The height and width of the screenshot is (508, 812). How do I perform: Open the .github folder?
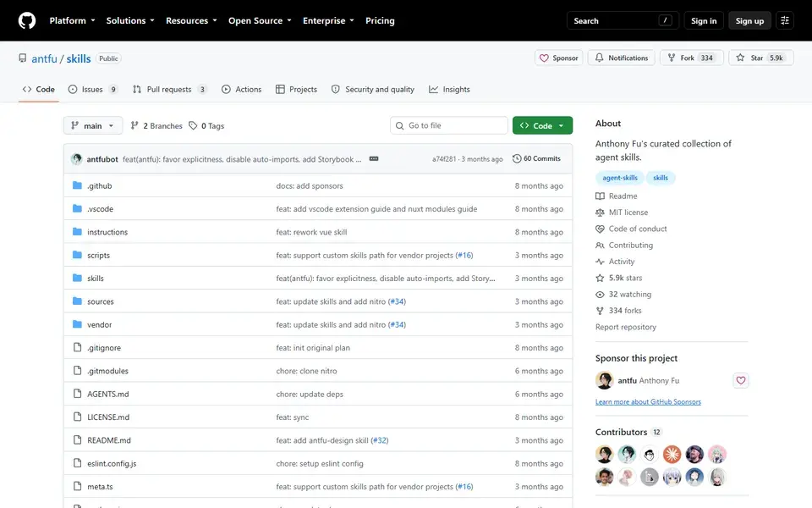[100, 186]
